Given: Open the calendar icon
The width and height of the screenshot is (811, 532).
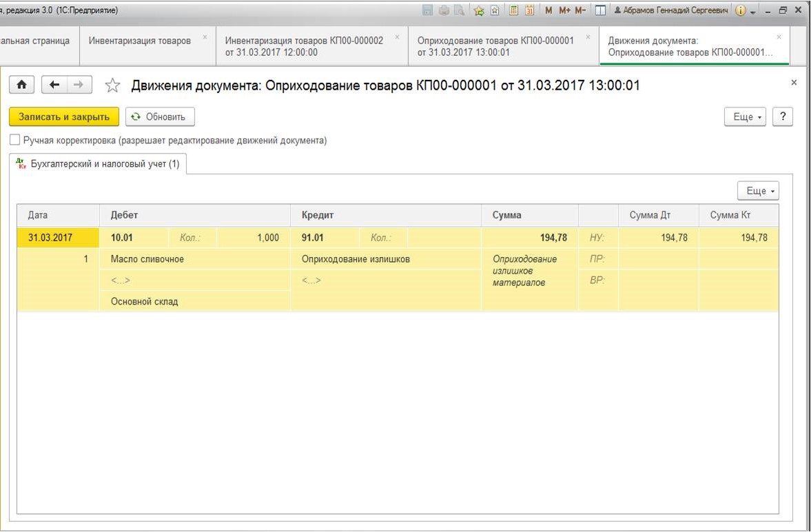Looking at the screenshot, I should pyautogui.click(x=529, y=10).
